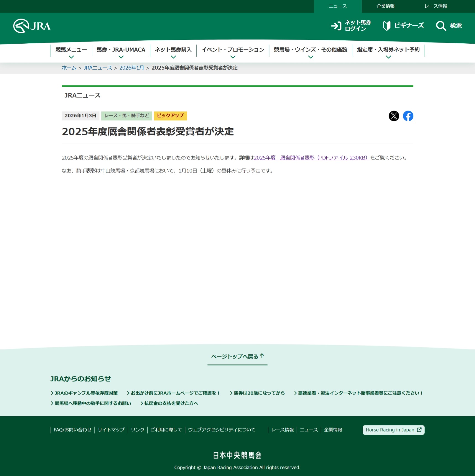Open search with magnifying glass icon
The height and width of the screenshot is (476, 475).
click(x=441, y=26)
